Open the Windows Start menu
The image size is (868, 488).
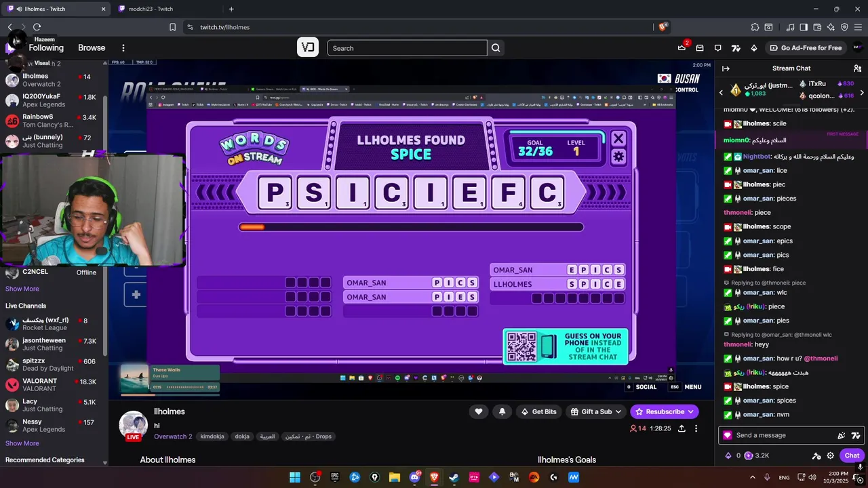click(295, 477)
